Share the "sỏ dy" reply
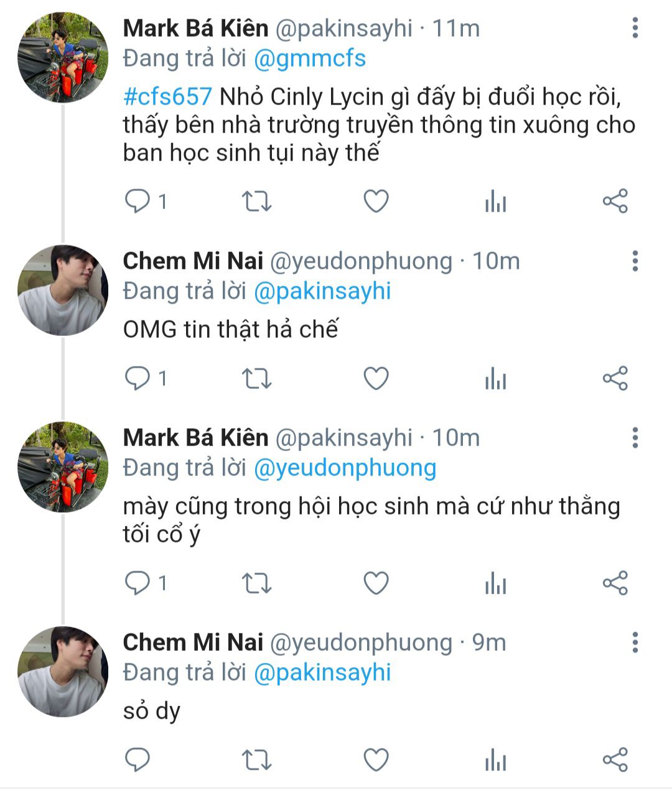Viewport: 672px width, 792px height. (x=615, y=760)
